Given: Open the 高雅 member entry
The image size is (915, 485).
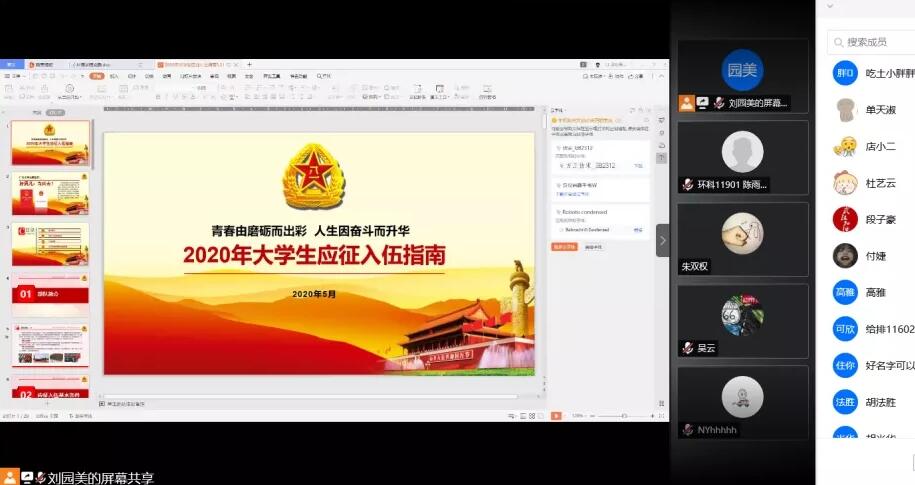Looking at the screenshot, I should (875, 292).
